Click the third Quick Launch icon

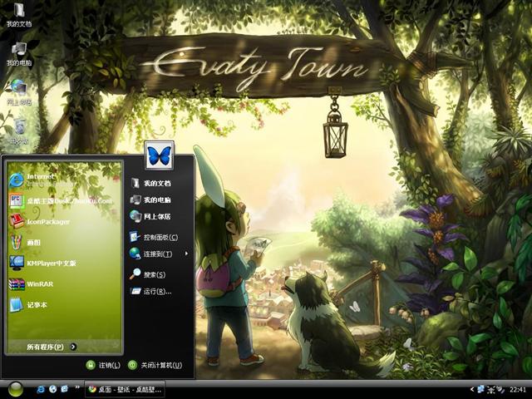[65, 389]
